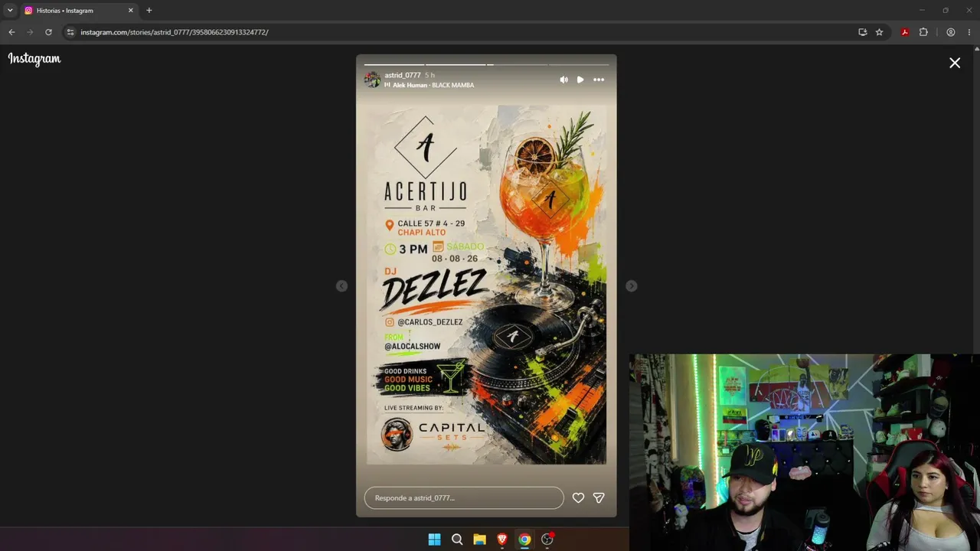Open the Windows Start menu
Viewport: 980px width, 551px height.
click(434, 540)
